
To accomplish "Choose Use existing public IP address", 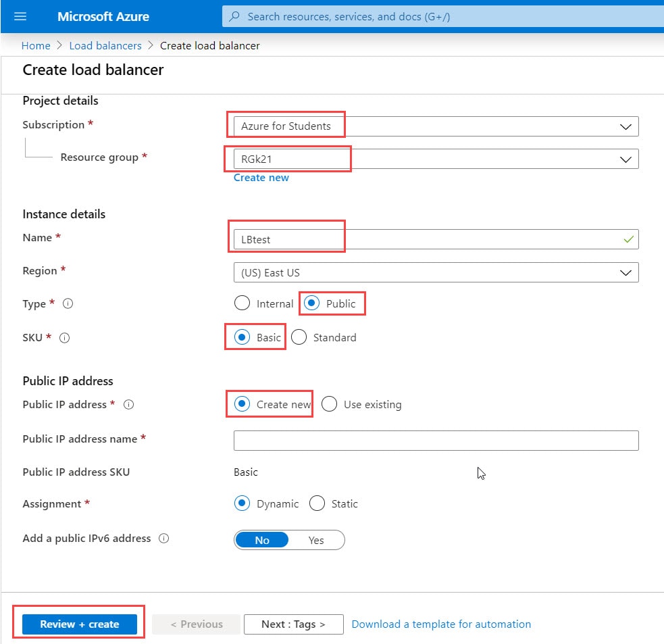I will (x=329, y=404).
